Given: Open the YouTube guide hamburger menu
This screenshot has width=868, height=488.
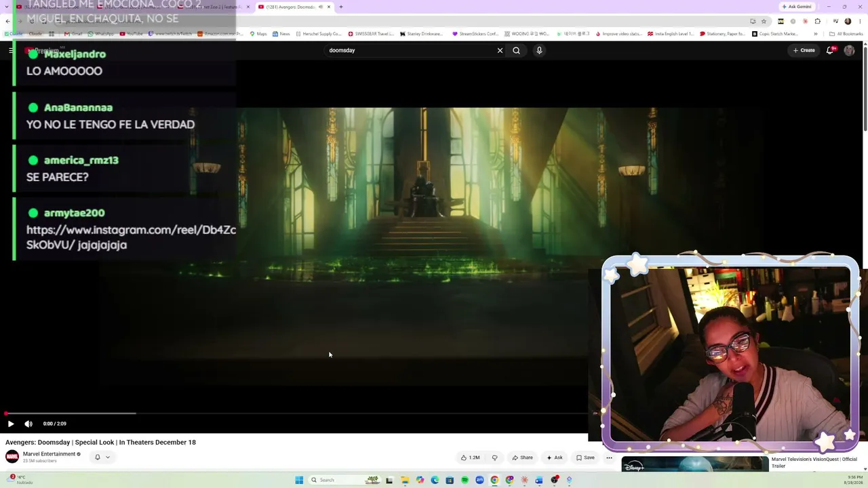Looking at the screenshot, I should [11, 50].
